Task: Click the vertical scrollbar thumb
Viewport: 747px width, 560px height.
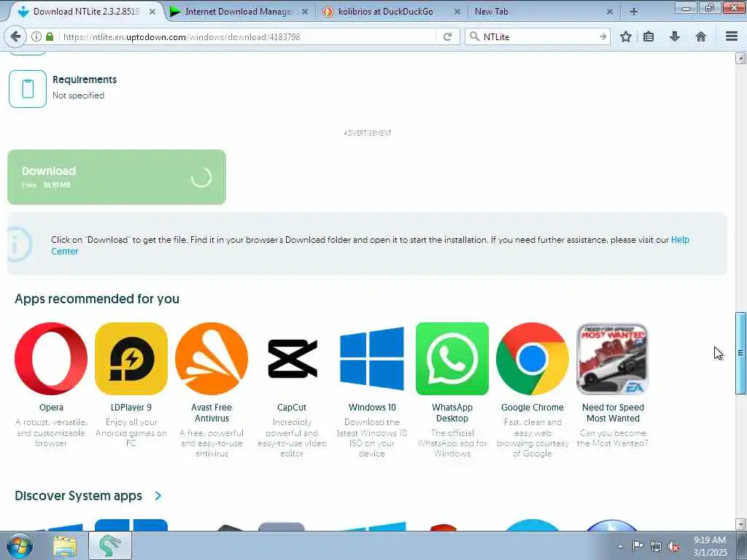Action: tap(740, 353)
